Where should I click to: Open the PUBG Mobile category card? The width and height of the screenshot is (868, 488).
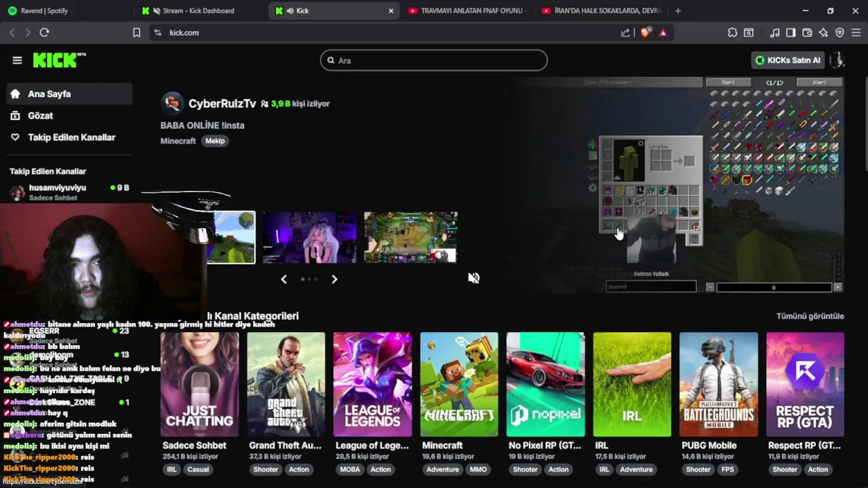tap(719, 384)
